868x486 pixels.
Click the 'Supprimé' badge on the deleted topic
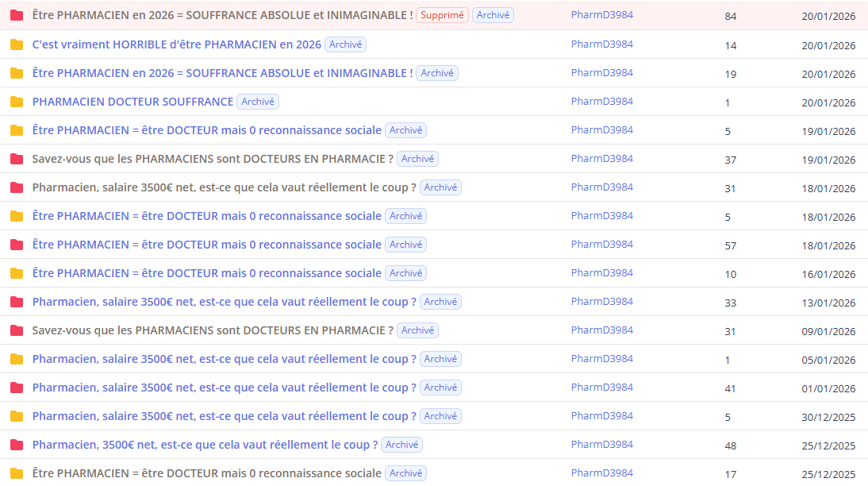(x=442, y=15)
